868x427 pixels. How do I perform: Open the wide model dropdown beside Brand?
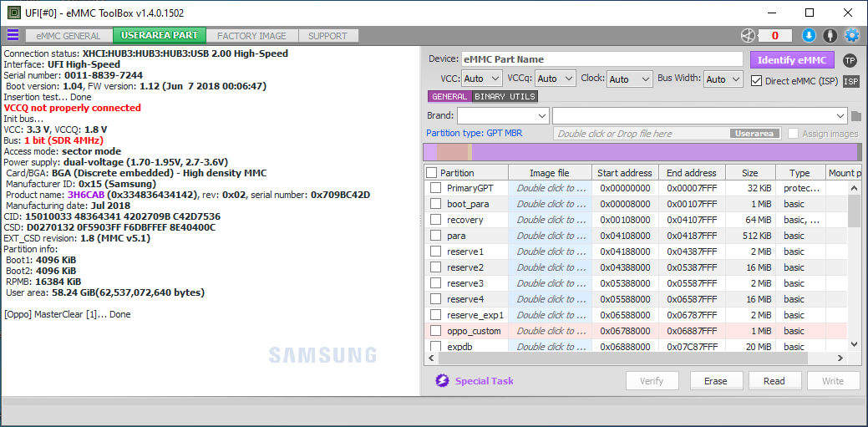click(700, 116)
